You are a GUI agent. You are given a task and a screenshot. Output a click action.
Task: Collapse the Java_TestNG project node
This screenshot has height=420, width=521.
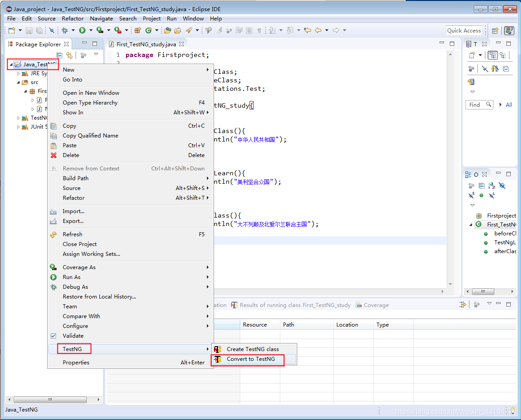click(11, 65)
